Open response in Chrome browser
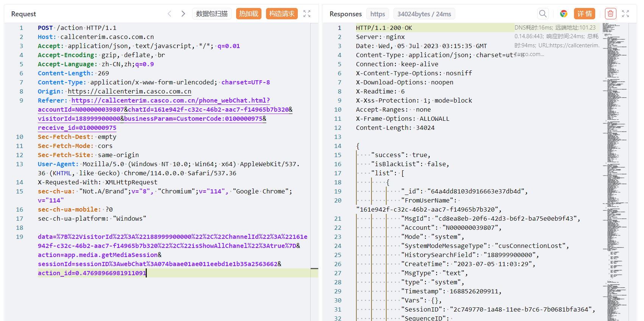This screenshot has height=321, width=644. pos(564,14)
